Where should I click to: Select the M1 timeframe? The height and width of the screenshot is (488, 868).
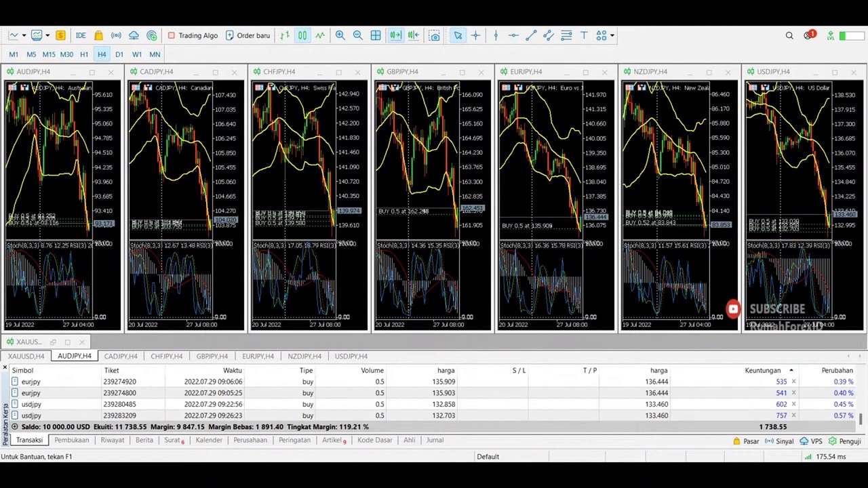(14, 54)
